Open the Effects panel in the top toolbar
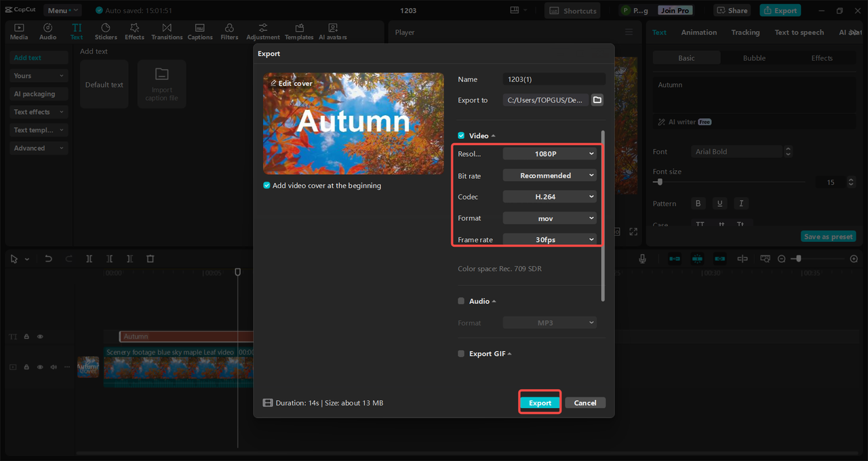868x461 pixels. click(134, 31)
